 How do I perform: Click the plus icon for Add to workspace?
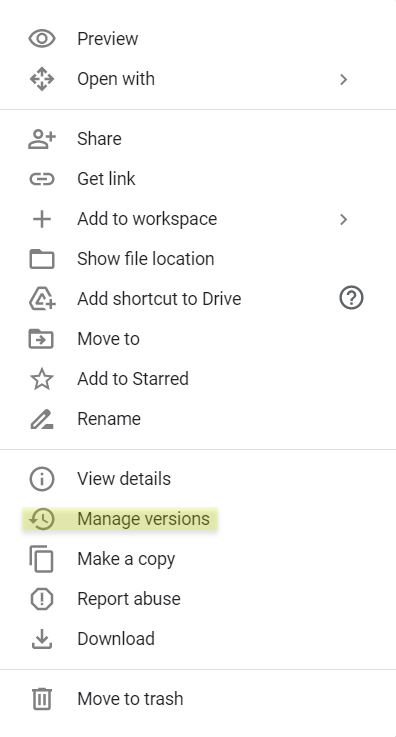click(x=42, y=219)
